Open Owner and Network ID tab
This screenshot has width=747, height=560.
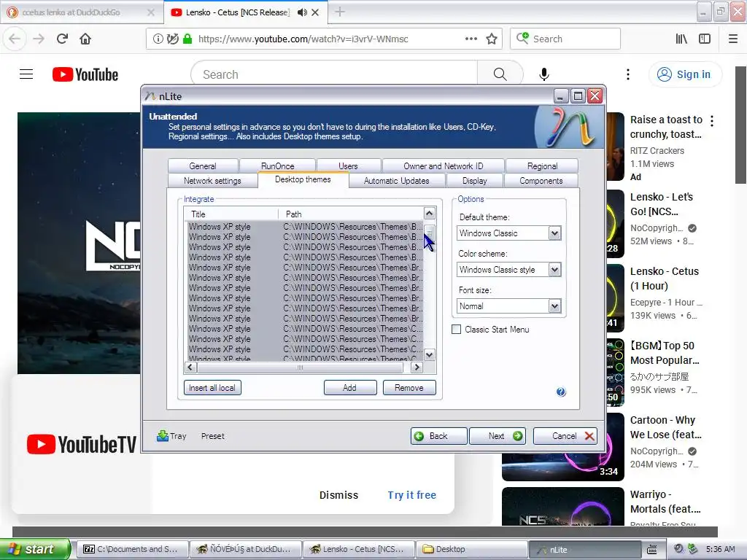point(443,166)
